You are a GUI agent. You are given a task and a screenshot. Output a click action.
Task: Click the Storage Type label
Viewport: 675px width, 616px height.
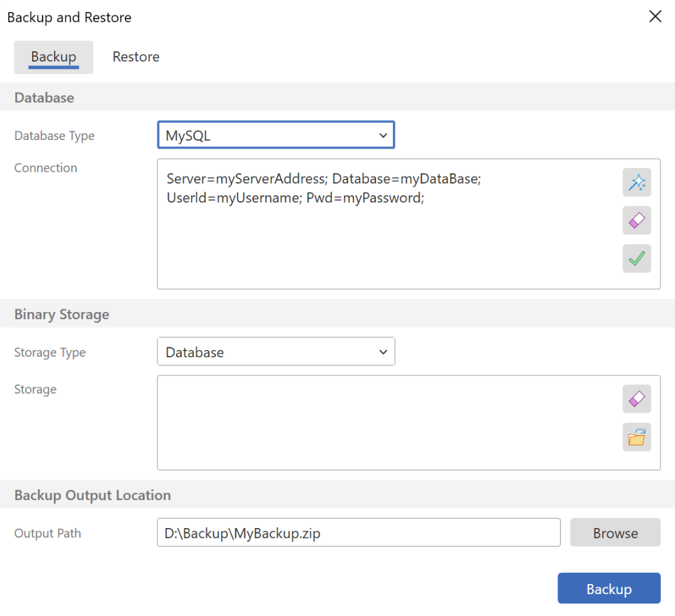coord(50,353)
